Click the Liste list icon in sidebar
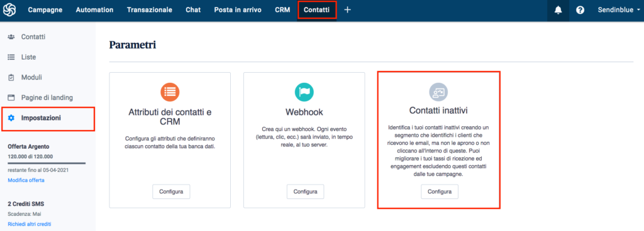The width and height of the screenshot is (644, 231). [x=11, y=57]
